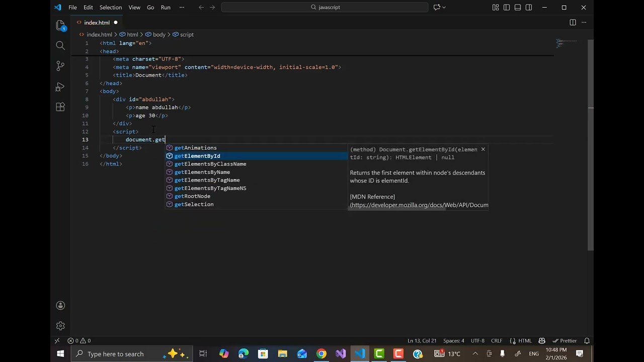Open Task View from taskbar
This screenshot has height=362, width=644.
point(203,354)
